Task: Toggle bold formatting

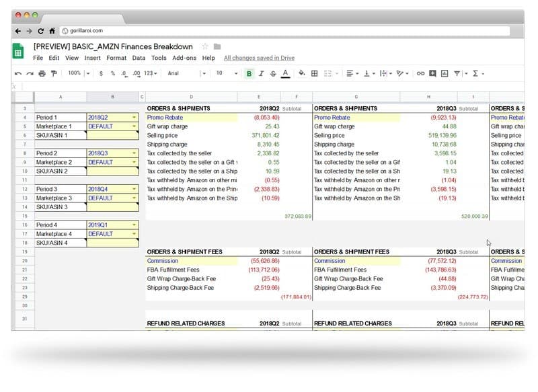Action: tap(249, 73)
